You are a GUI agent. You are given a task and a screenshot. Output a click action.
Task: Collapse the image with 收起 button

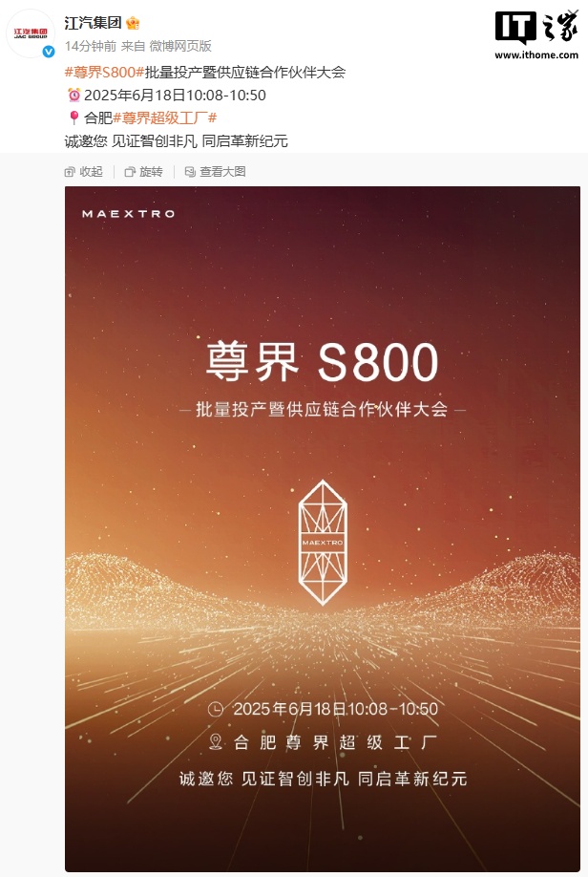(84, 172)
